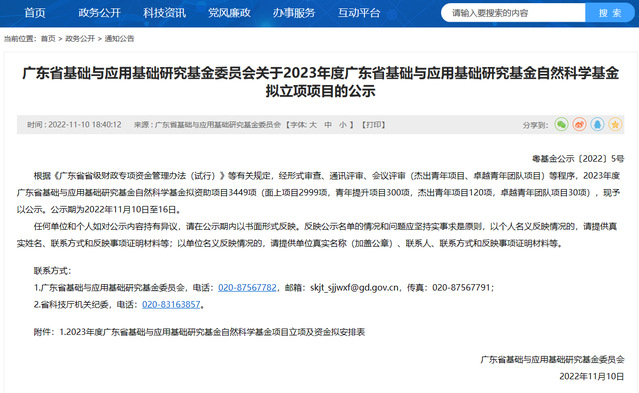
Task: Open the 互动平台 navigation menu
Action: pos(359,13)
